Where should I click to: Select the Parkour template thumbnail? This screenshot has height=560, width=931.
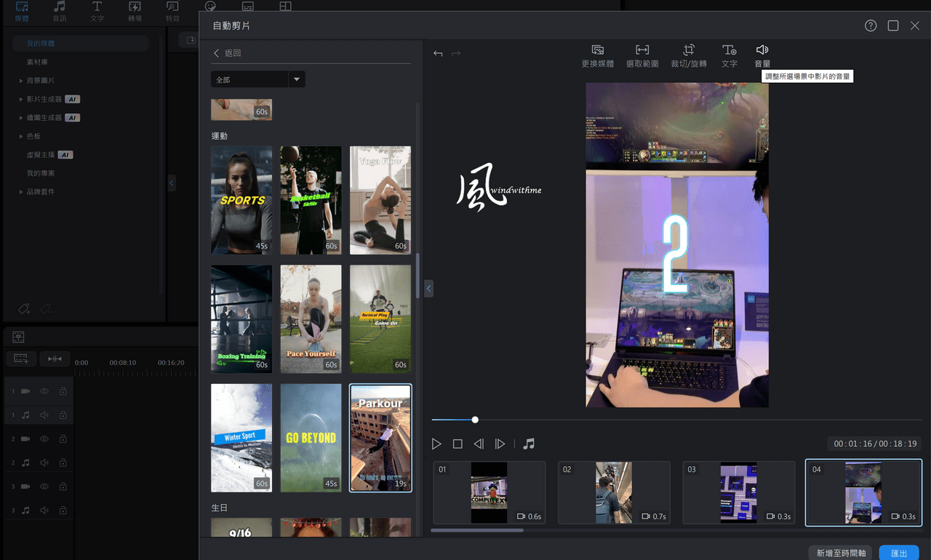380,438
